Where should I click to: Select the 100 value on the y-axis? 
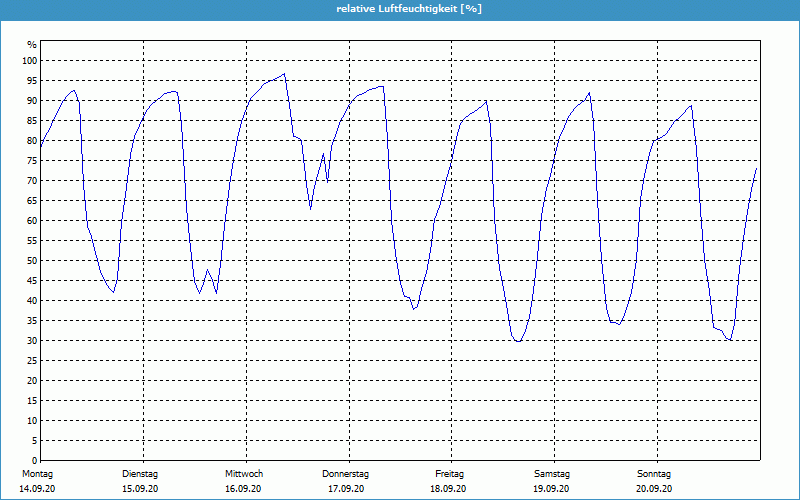click(29, 61)
